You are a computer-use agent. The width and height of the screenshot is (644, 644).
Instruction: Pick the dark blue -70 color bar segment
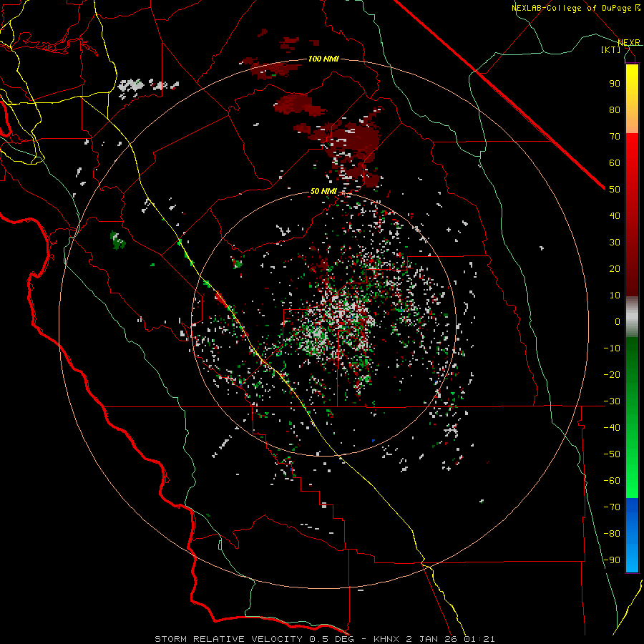pos(632,506)
